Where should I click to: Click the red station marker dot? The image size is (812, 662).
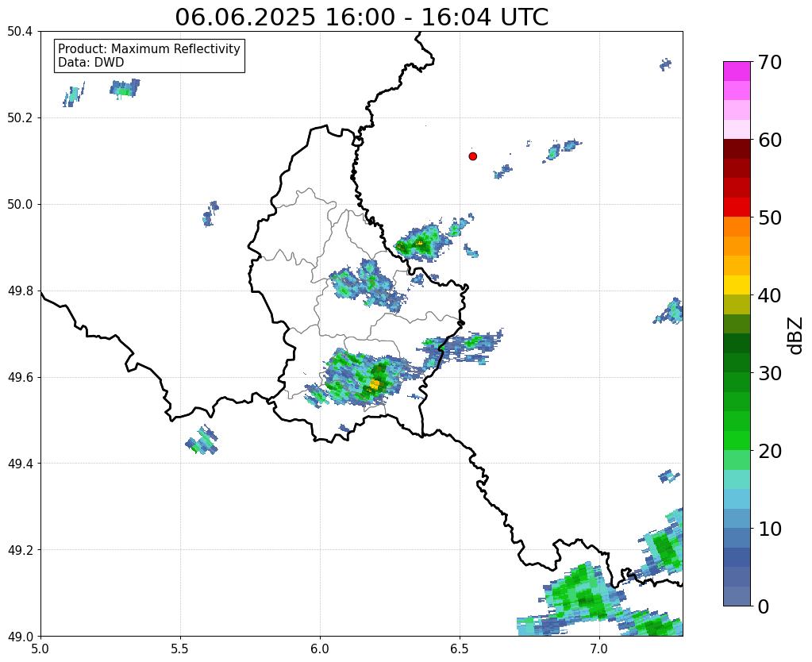pyautogui.click(x=472, y=156)
